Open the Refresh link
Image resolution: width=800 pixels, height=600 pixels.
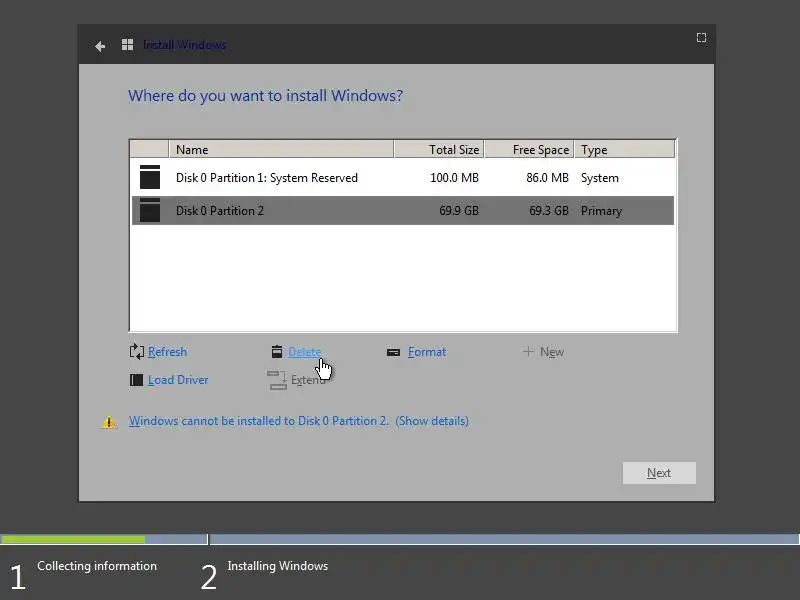click(x=167, y=352)
